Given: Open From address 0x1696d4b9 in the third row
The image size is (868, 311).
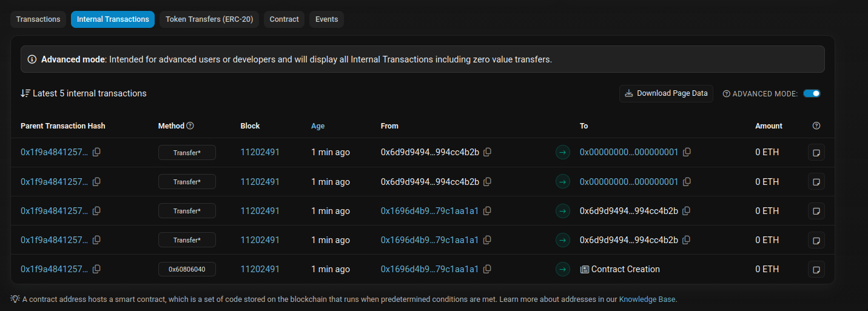Looking at the screenshot, I should (x=430, y=211).
